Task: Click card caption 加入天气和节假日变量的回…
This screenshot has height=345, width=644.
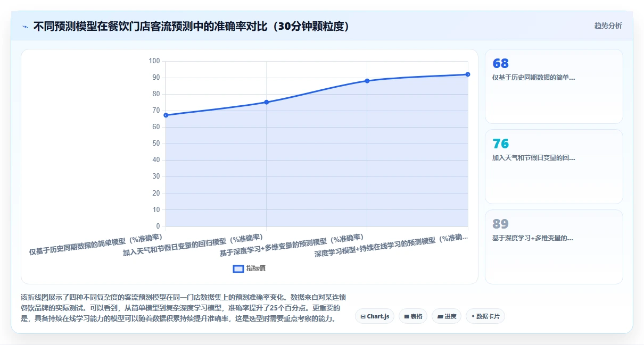Action: (534, 158)
